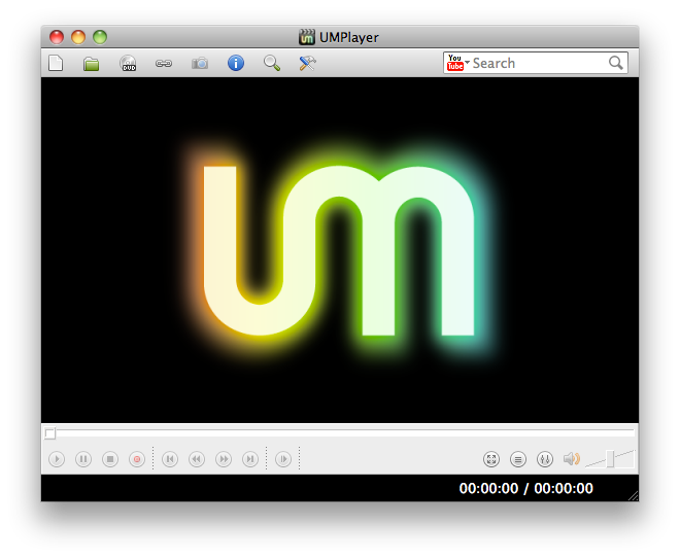Show file information via the blue info icon
680x558 pixels.
click(235, 63)
